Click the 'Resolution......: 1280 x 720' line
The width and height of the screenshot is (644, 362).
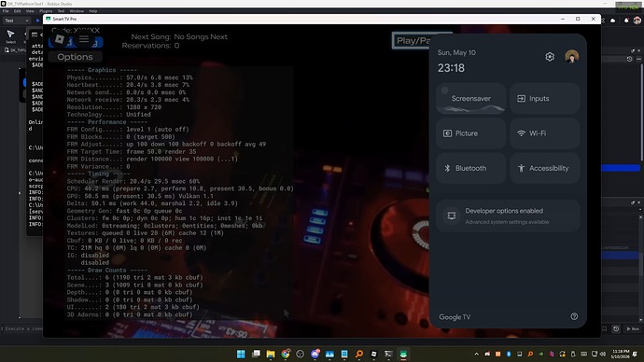pos(114,107)
